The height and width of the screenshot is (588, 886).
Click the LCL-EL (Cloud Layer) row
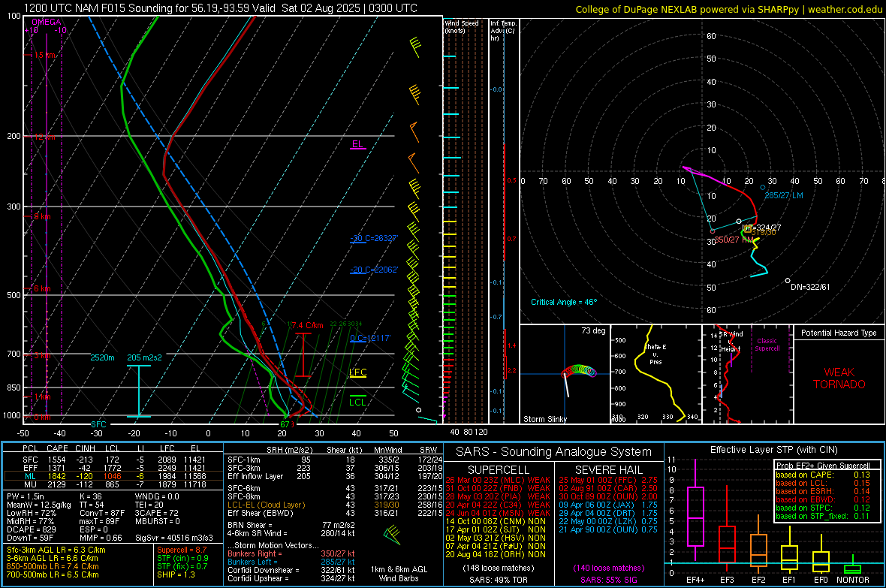click(335, 505)
